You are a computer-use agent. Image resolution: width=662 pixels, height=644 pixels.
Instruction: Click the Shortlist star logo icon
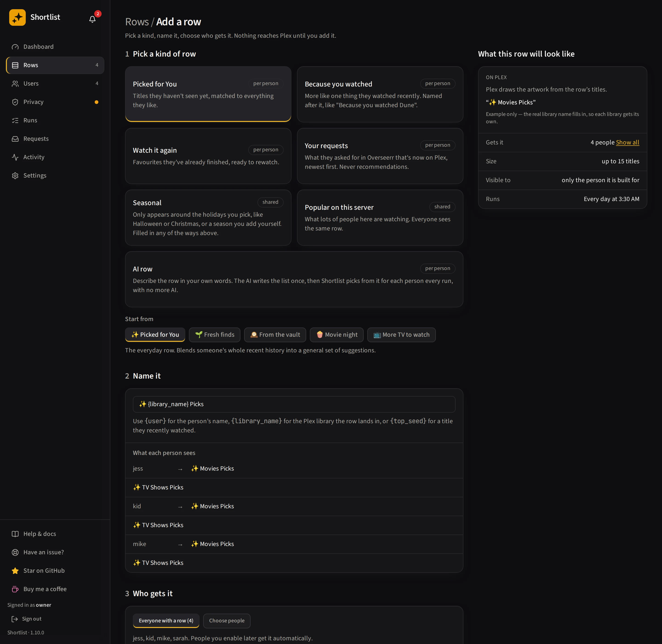click(17, 17)
